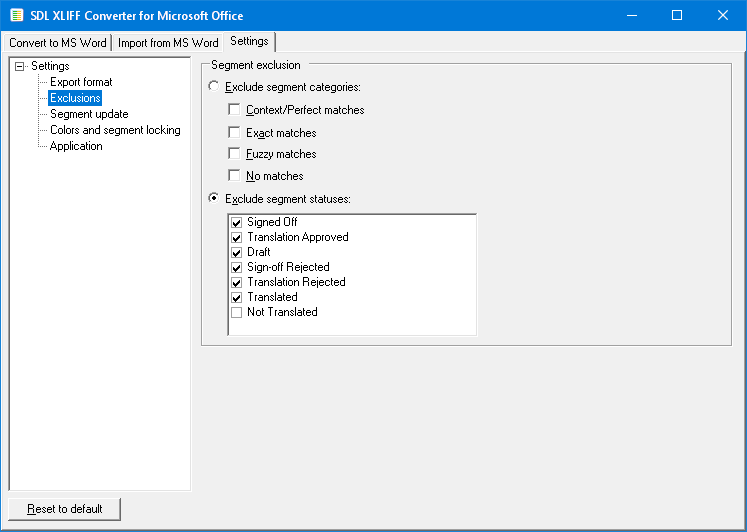Choose Exclude segment categories radio button
Viewport: 747px width, 532px height.
pos(214,86)
